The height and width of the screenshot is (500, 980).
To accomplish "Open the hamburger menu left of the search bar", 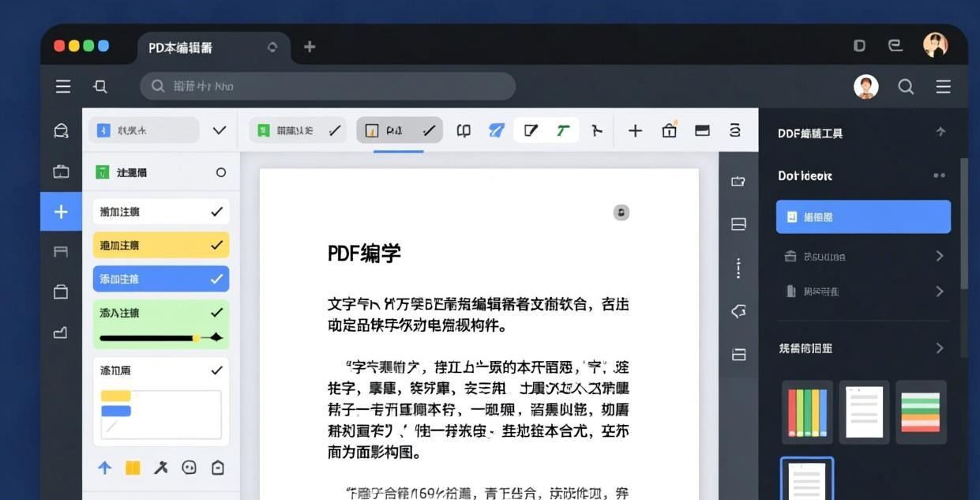I will tap(63, 87).
